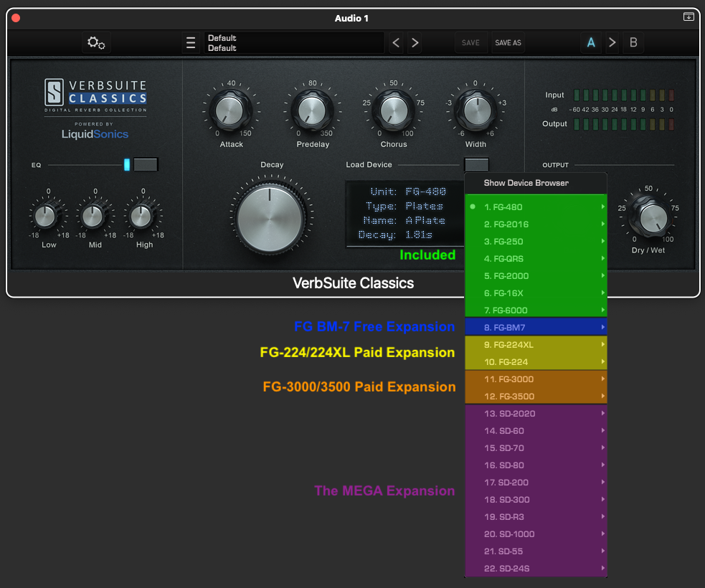This screenshot has height=588, width=705.
Task: Select 1. FG-480 device
Action: tap(536, 207)
